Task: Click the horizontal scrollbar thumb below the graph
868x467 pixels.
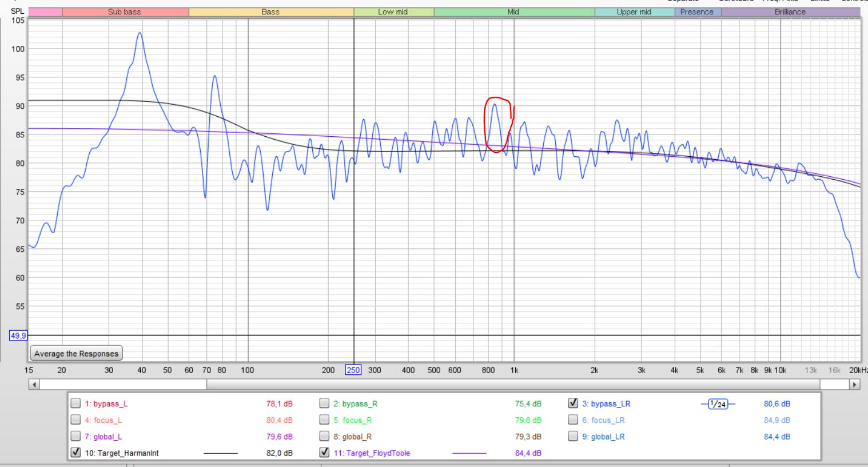Action: (x=513, y=385)
